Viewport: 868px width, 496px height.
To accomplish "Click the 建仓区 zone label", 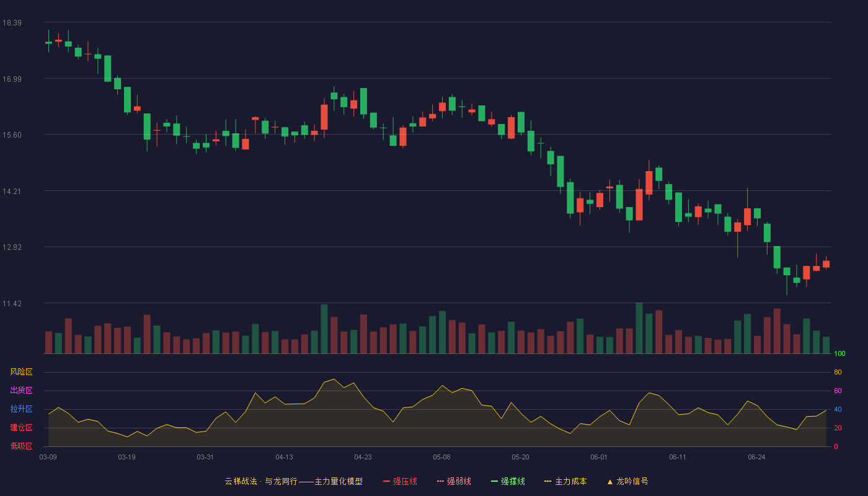I will [x=21, y=428].
